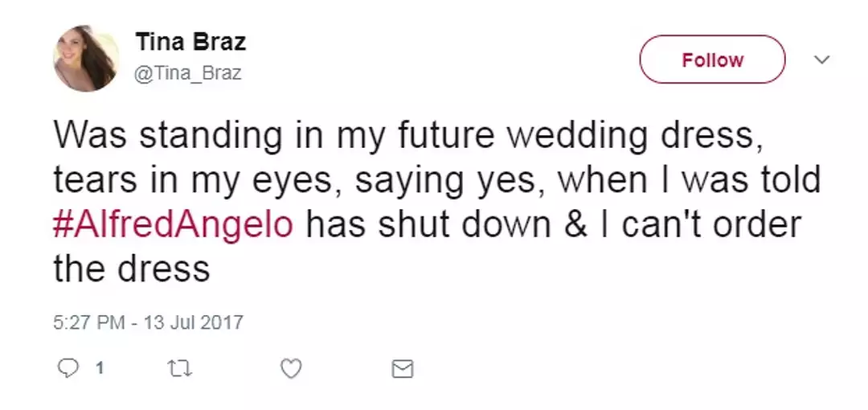The width and height of the screenshot is (868, 410).
Task: Follow Tina Braz with the Follow button
Action: pyautogui.click(x=712, y=60)
